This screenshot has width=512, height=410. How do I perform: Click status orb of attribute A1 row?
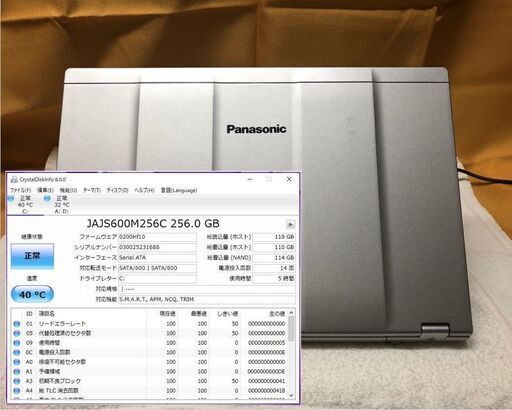[x=17, y=371]
